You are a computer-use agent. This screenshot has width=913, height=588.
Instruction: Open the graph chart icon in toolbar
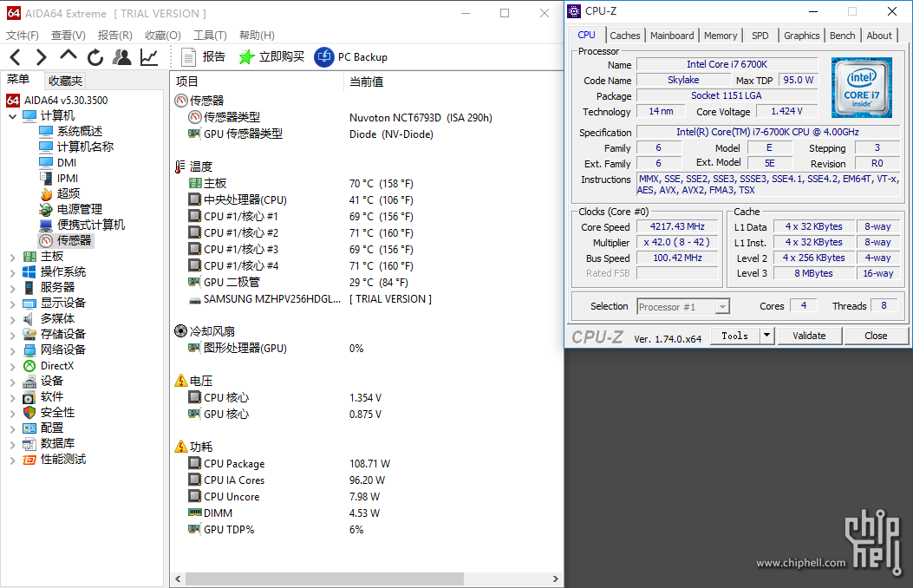(149, 57)
